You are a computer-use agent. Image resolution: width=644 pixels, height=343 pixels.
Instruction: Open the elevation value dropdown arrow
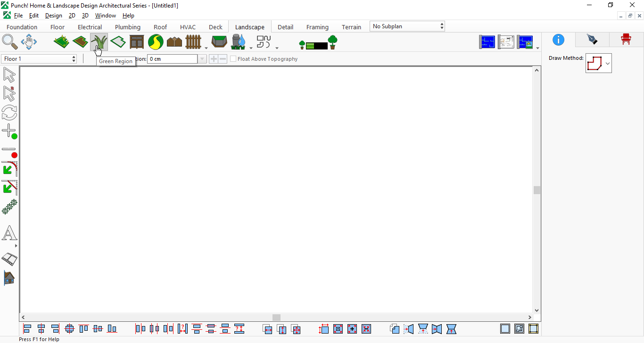(x=202, y=59)
